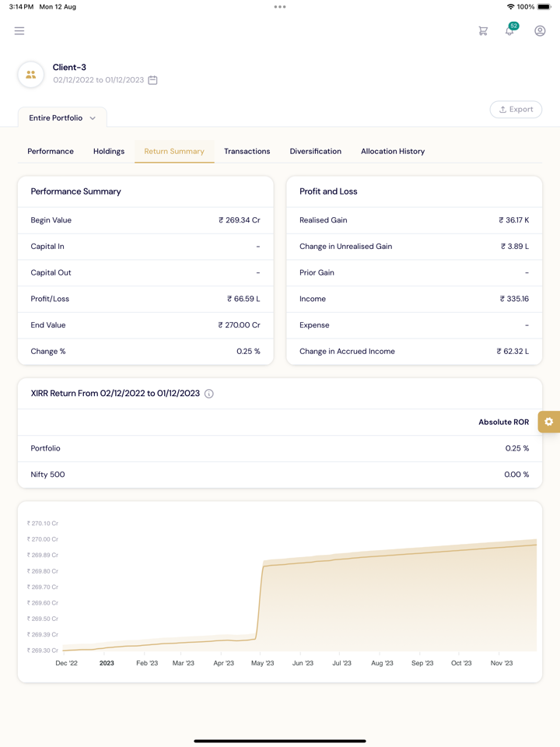560x747 pixels.
Task: Select the Nifty 500 benchmark row
Action: coord(280,475)
